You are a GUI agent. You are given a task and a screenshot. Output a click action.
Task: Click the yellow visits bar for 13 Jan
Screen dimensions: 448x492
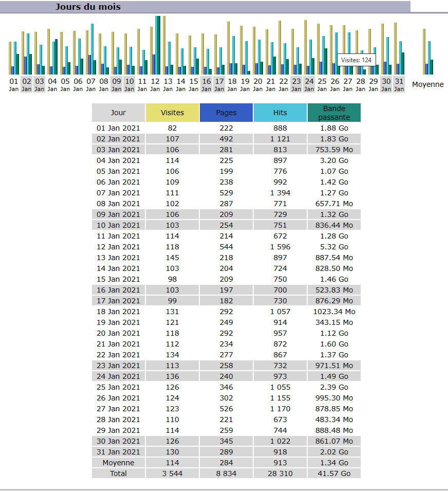[x=164, y=45]
